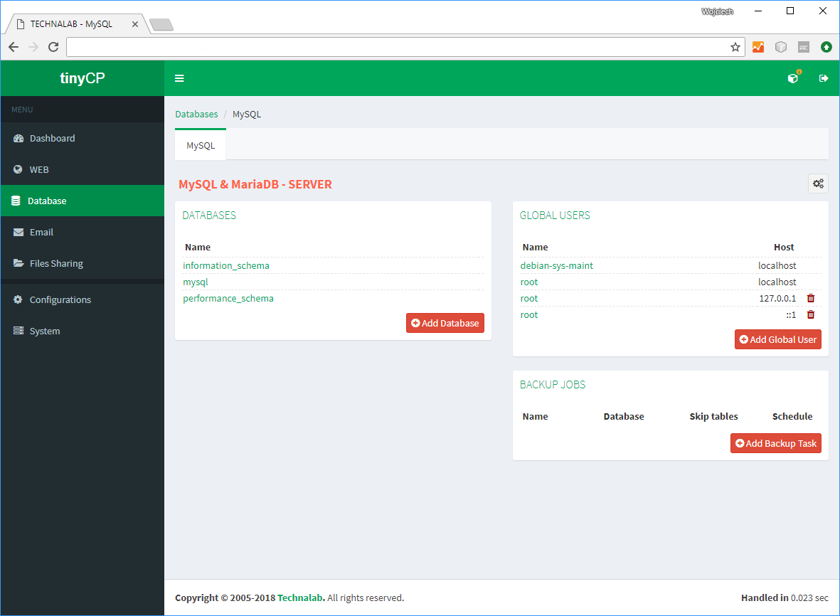
Task: Click the 127.0.0.1 host value
Action: [x=777, y=298]
